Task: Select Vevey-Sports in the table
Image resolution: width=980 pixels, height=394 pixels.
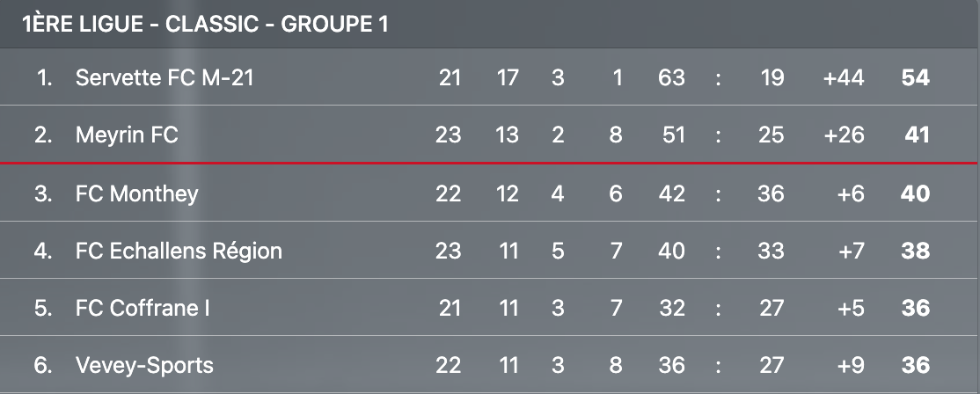Action: pyautogui.click(x=144, y=365)
